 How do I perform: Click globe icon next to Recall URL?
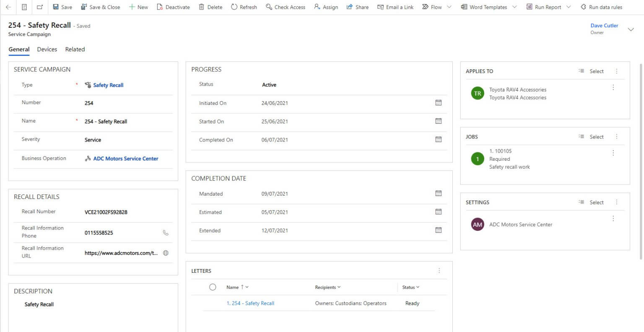pos(166,253)
